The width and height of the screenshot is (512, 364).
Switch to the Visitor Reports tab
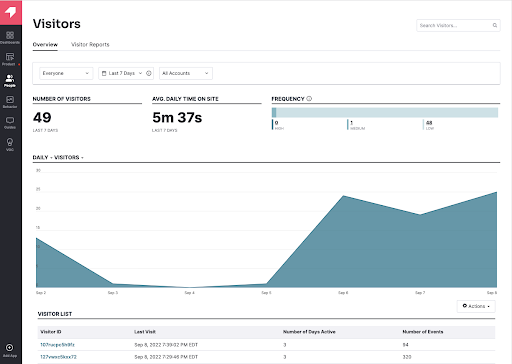[x=90, y=45]
